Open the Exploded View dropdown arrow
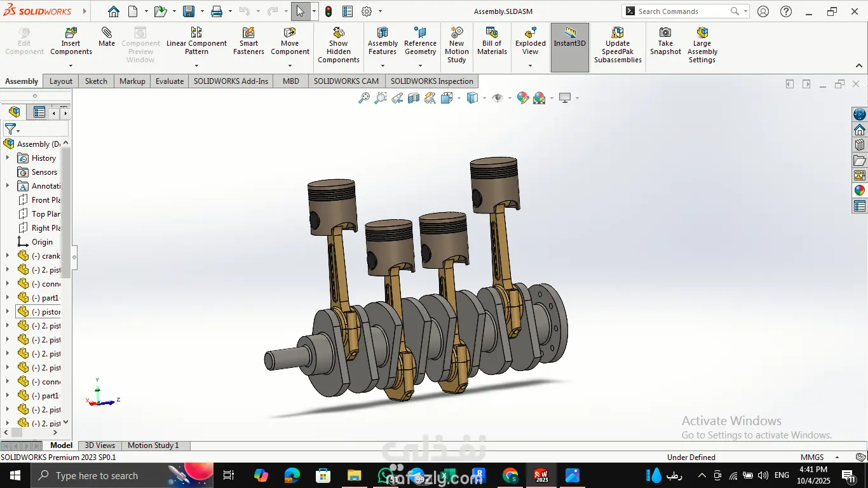The height and width of the screenshot is (488, 868). 531,65
